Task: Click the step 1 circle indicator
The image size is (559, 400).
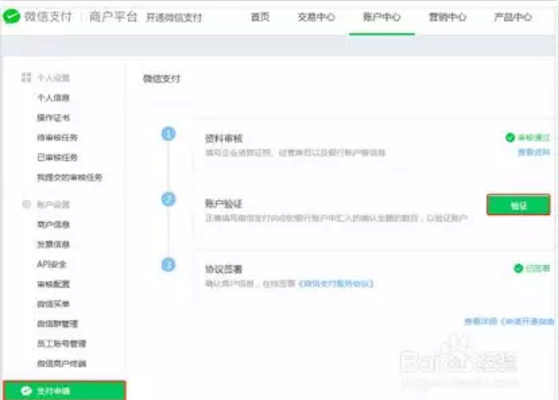Action: (169, 134)
